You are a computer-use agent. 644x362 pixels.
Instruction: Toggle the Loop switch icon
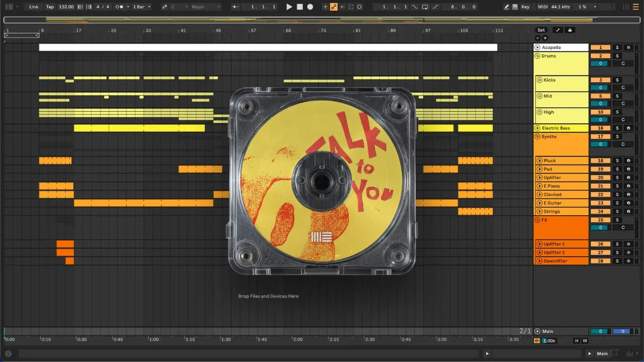click(425, 7)
